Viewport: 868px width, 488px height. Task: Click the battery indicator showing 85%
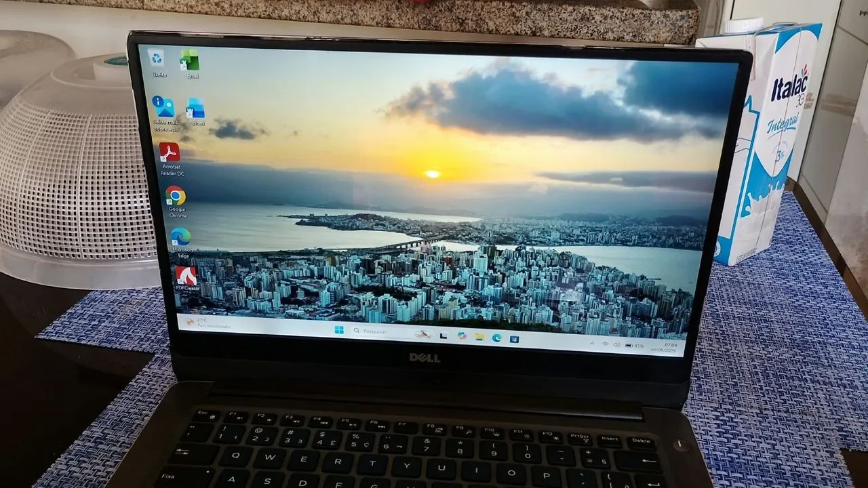[635, 346]
